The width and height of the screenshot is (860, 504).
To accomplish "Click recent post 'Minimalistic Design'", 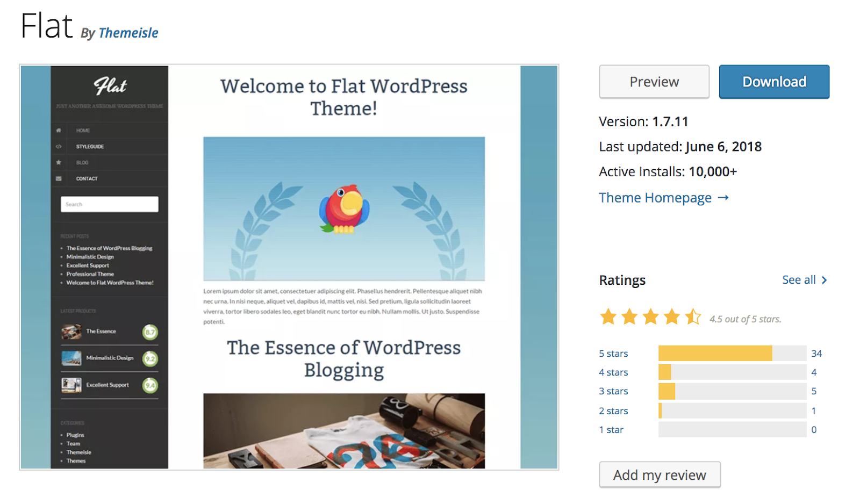I will tap(90, 257).
